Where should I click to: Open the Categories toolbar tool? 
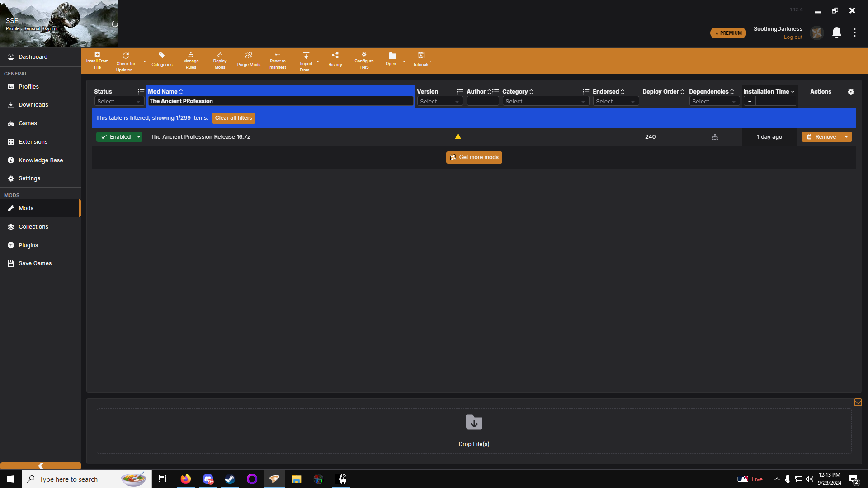click(x=162, y=60)
